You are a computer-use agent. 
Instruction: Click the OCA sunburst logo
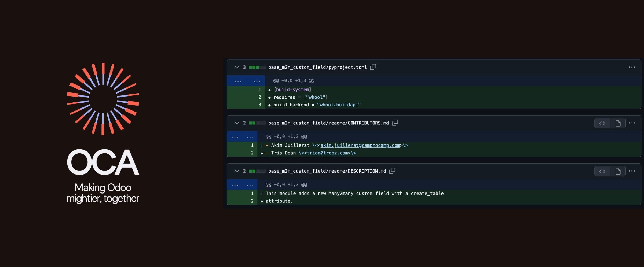click(x=103, y=99)
